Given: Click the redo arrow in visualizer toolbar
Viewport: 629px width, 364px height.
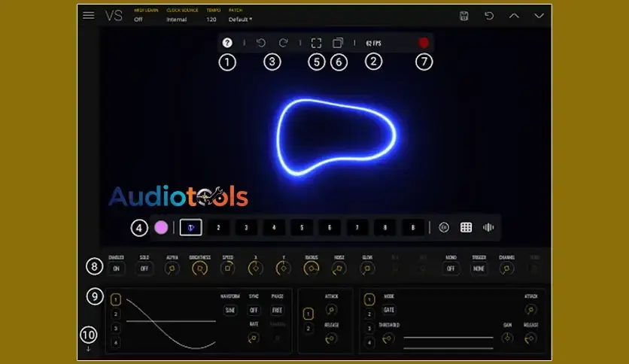Looking at the screenshot, I should click(284, 44).
